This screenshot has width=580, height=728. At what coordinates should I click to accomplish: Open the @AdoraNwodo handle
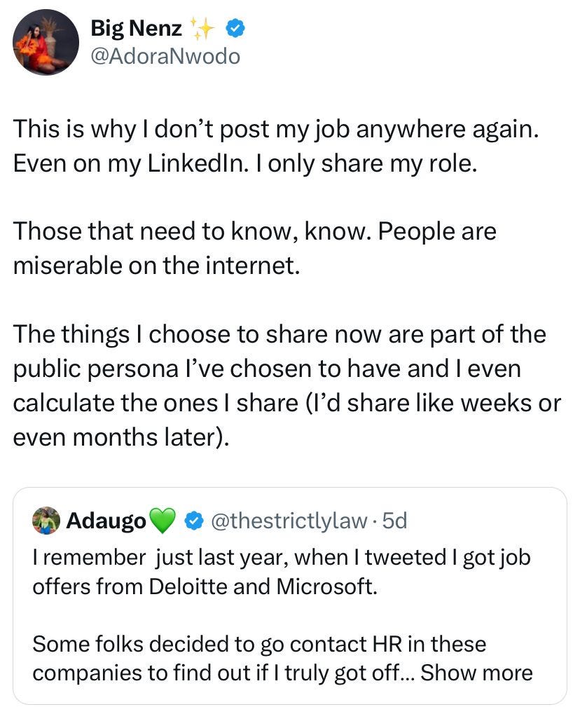(165, 56)
